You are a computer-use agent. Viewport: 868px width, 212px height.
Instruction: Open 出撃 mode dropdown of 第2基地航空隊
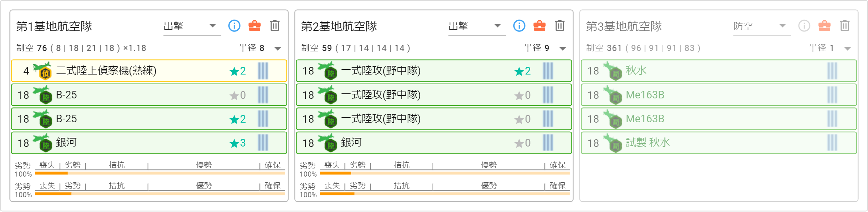point(477,26)
